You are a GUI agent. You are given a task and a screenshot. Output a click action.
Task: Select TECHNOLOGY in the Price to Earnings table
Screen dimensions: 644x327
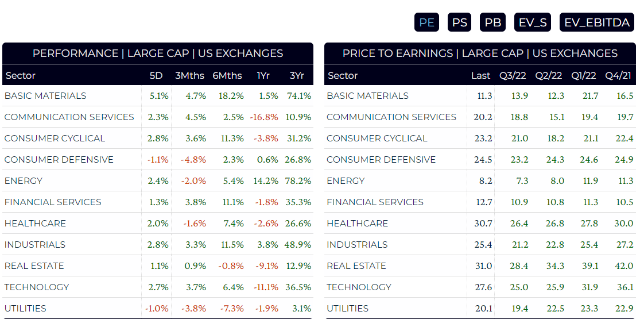(359, 287)
